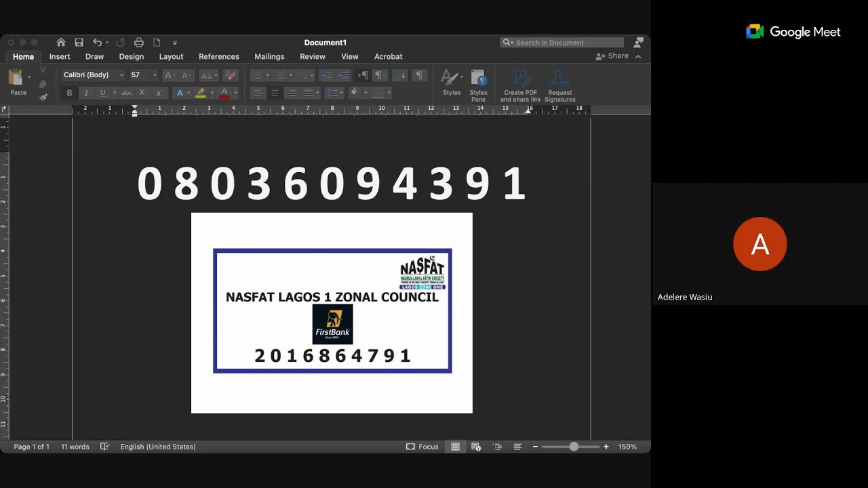Click Create PDF and share link
This screenshot has width=868, height=488.
click(x=521, y=85)
